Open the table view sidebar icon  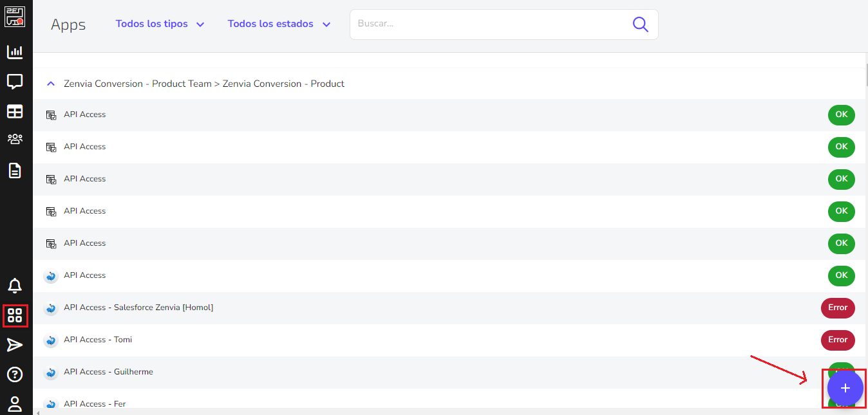[15, 111]
